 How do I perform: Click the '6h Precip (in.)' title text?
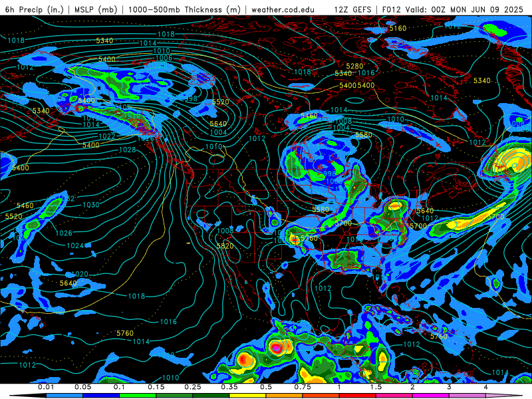pyautogui.click(x=35, y=9)
